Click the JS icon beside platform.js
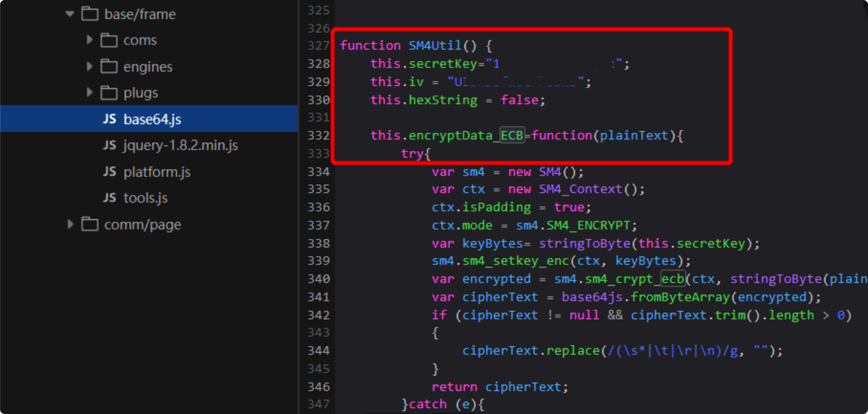This screenshot has width=868, height=414. point(110,171)
